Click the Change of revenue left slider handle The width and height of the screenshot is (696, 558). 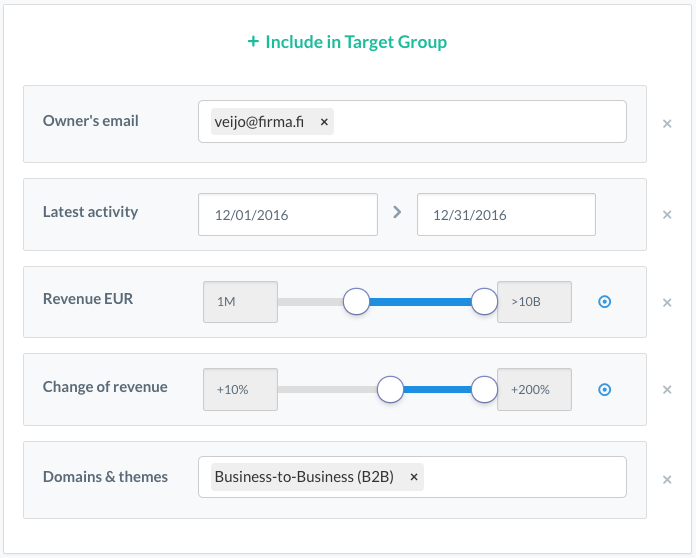pos(390,389)
